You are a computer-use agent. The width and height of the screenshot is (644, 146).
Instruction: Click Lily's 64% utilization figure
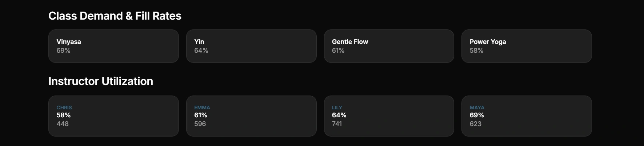(339, 115)
